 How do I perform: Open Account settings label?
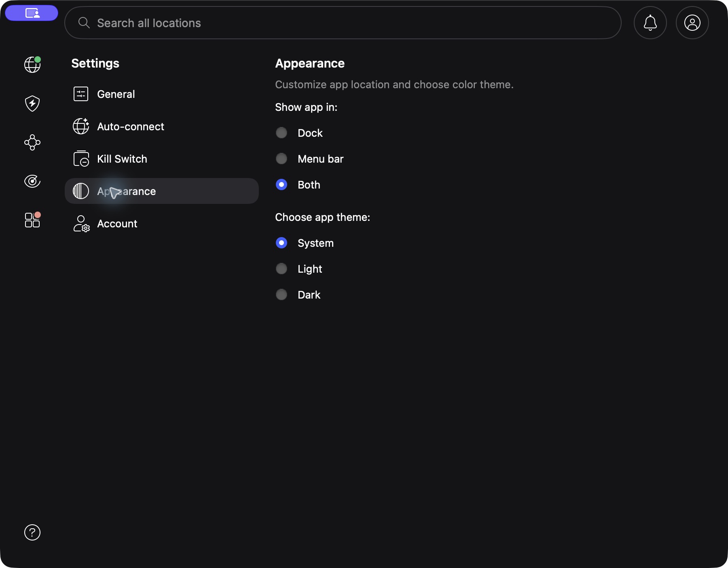pyautogui.click(x=117, y=224)
